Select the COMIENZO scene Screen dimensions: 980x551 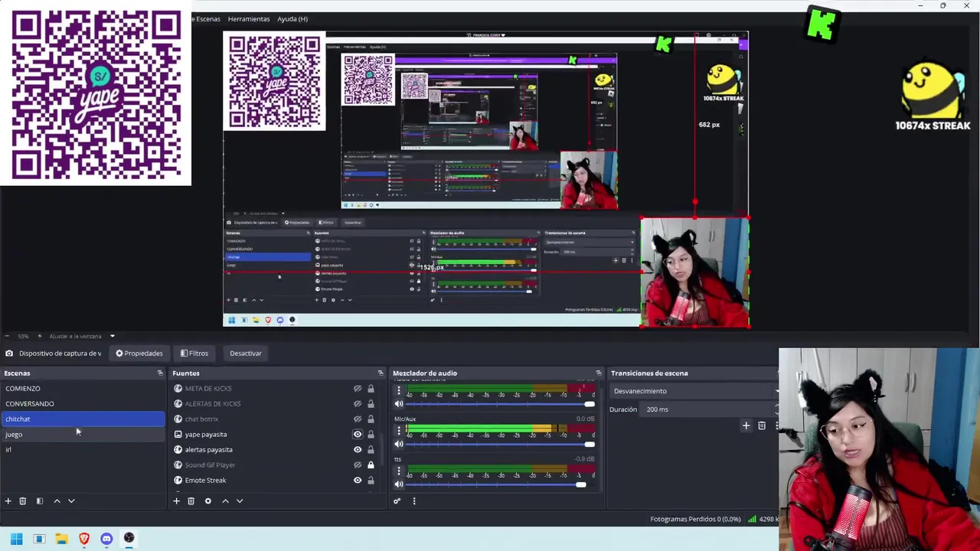83,388
